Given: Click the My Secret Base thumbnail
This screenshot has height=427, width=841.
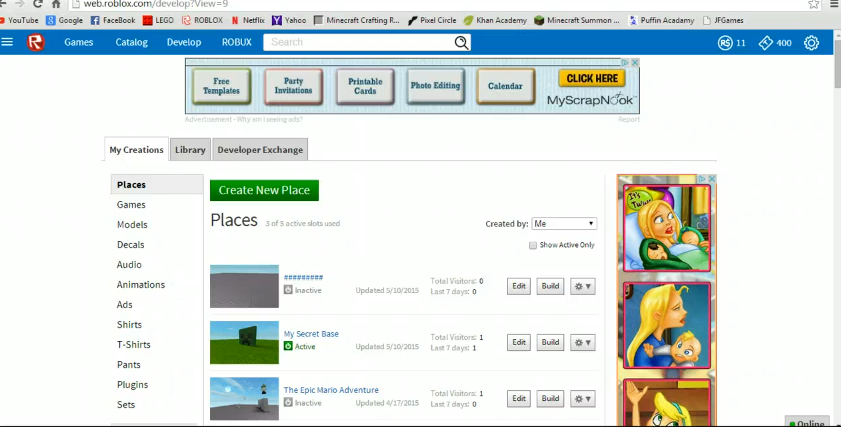Looking at the screenshot, I should point(244,342).
